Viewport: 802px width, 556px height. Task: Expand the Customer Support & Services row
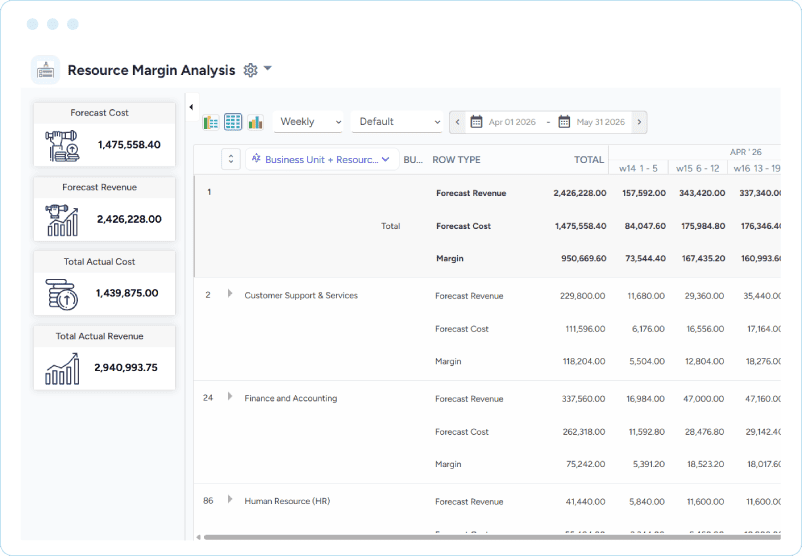pyautogui.click(x=230, y=294)
